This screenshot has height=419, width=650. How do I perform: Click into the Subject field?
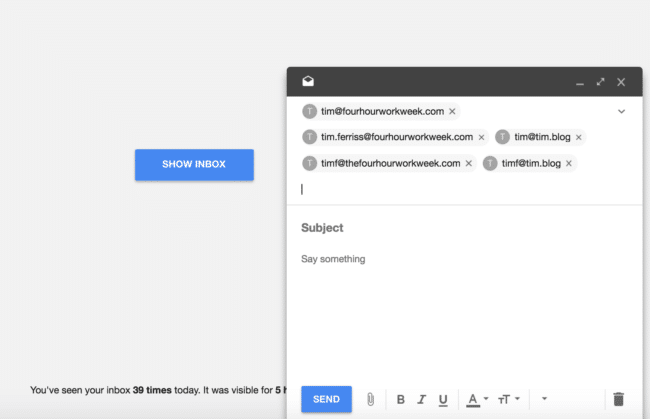(464, 228)
